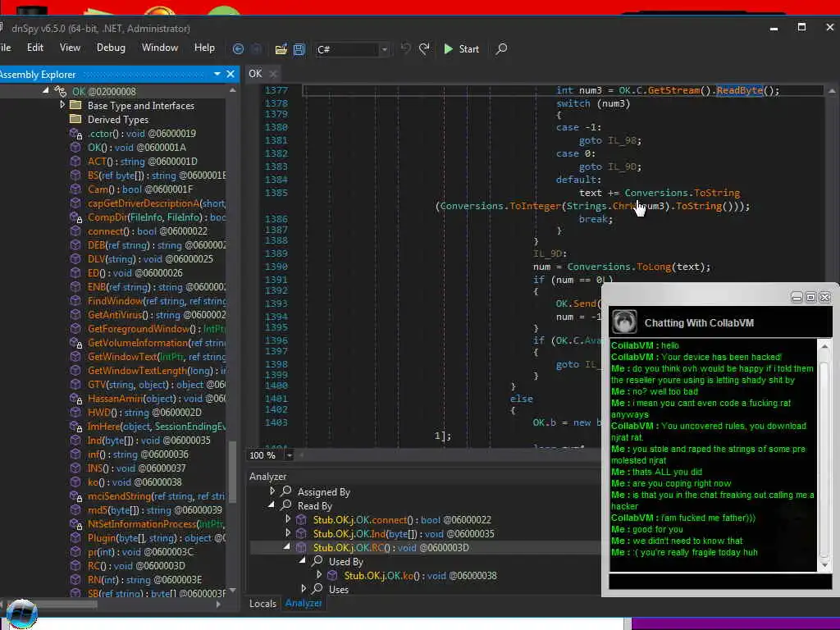The height and width of the screenshot is (630, 840).
Task: Click the Assembly Explorer vertical scrollbar thumb
Action: click(x=232, y=472)
